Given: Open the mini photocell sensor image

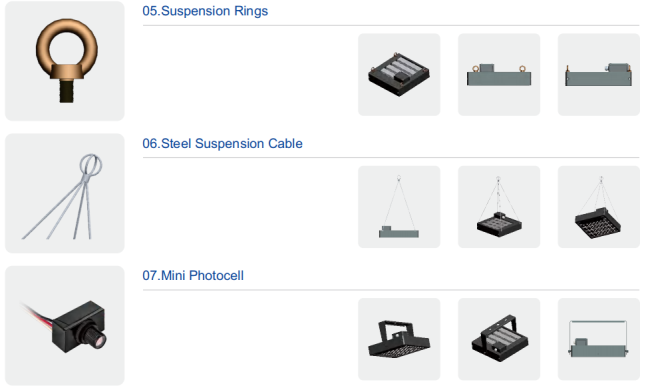Looking at the screenshot, I should [65, 325].
